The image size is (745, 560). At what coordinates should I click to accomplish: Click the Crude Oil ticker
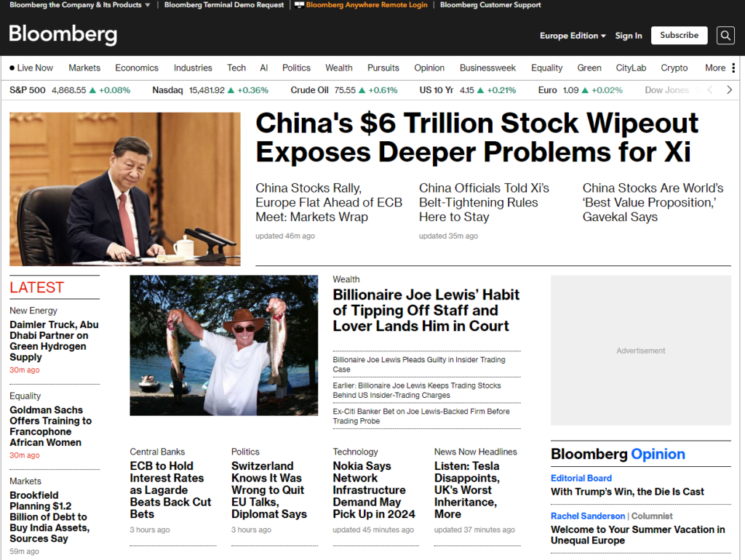344,90
